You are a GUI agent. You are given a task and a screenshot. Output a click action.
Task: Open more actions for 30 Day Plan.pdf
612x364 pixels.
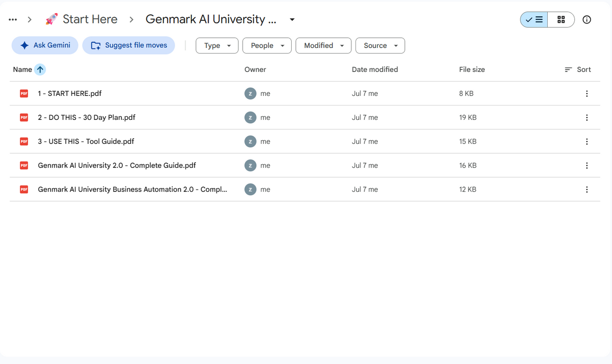(x=587, y=118)
